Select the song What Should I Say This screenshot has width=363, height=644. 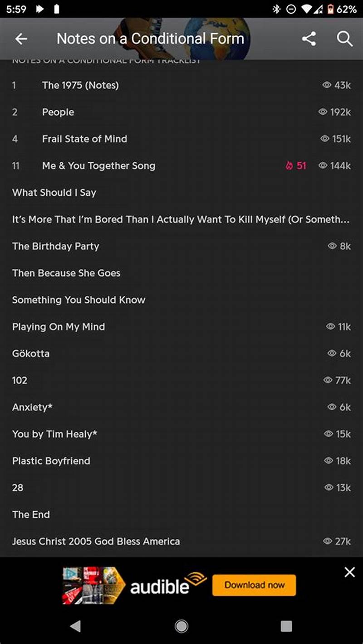(x=54, y=193)
